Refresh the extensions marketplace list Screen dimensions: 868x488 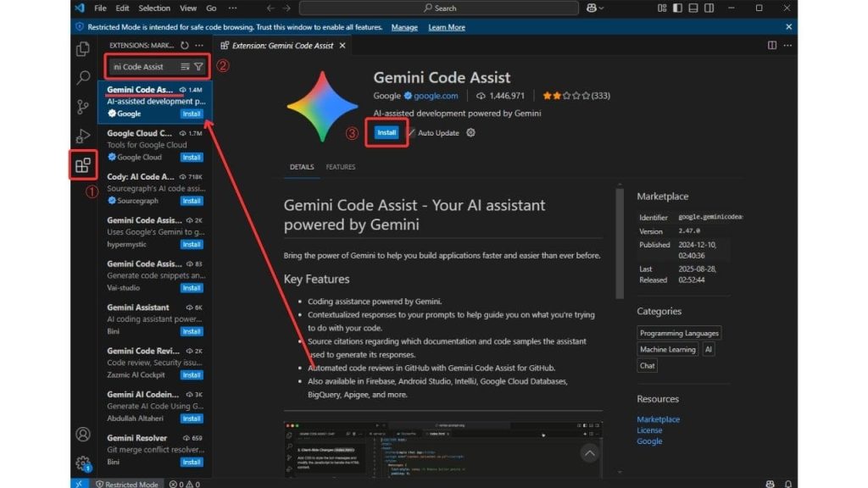pyautogui.click(x=185, y=46)
